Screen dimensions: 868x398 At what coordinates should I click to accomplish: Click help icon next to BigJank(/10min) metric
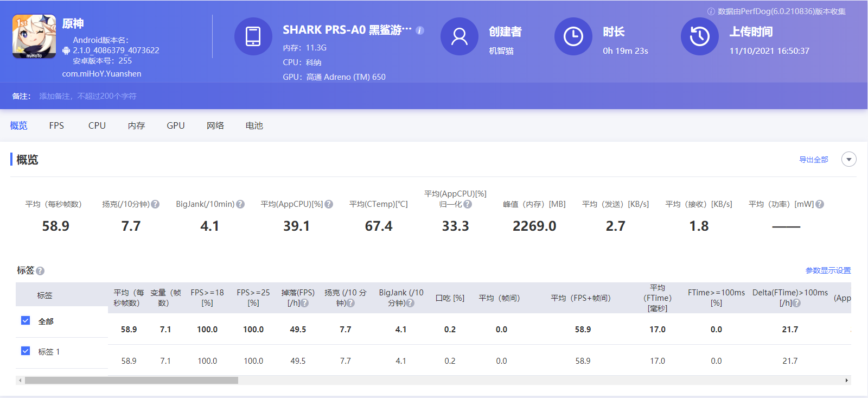pos(240,204)
